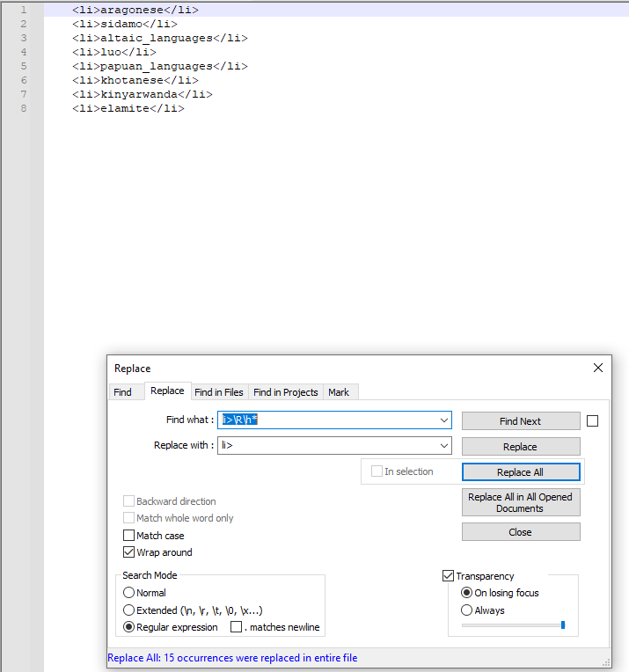Disable the Wrap around checkbox

coord(128,552)
